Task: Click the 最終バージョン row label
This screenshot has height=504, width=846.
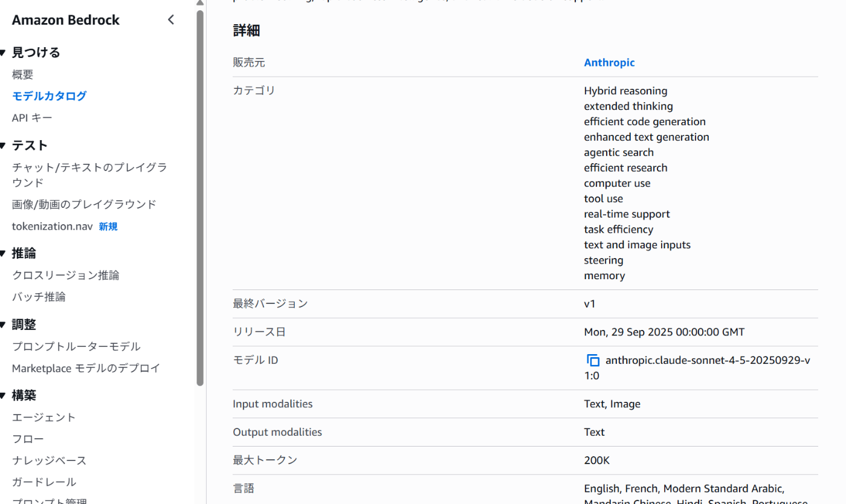Action: (x=270, y=304)
